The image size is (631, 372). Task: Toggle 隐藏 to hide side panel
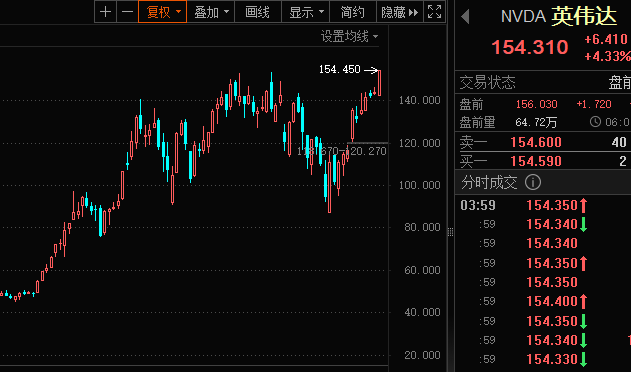pos(400,12)
